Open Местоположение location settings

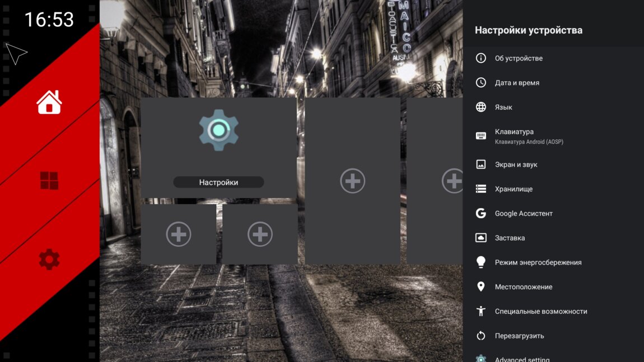523,287
